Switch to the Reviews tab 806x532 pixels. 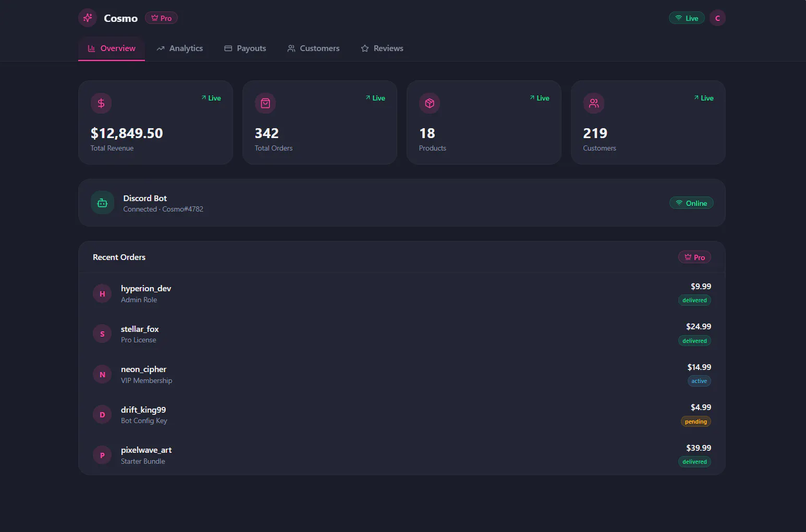point(382,48)
